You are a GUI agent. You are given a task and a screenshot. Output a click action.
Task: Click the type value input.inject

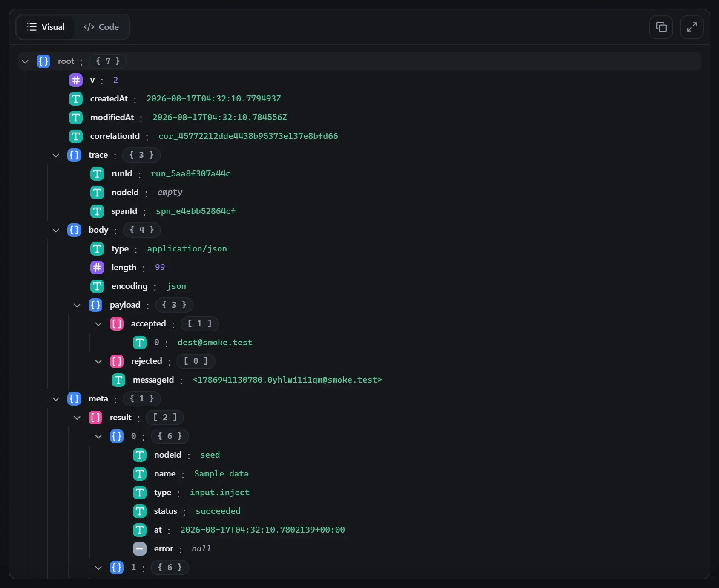click(x=220, y=493)
